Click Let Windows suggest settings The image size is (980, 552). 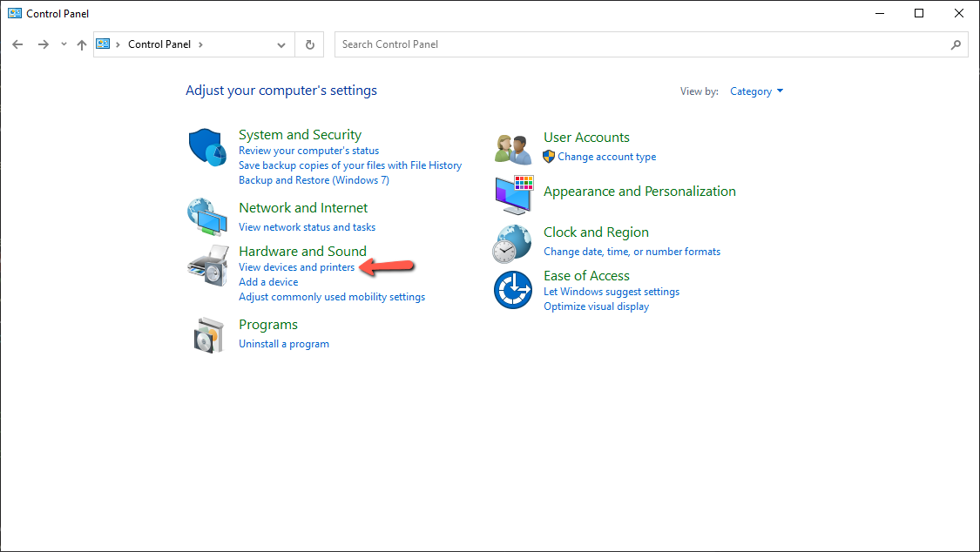612,292
